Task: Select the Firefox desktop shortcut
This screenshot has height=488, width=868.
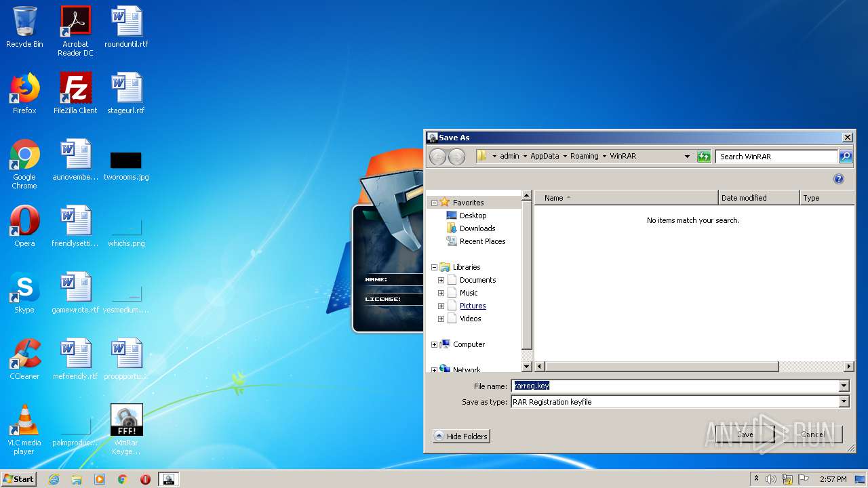Action: [x=24, y=94]
